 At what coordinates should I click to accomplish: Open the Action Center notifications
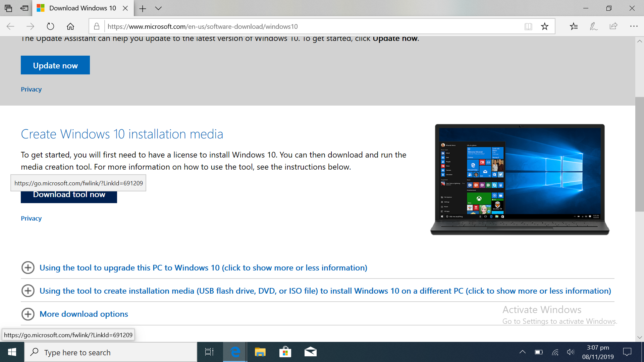click(627, 352)
